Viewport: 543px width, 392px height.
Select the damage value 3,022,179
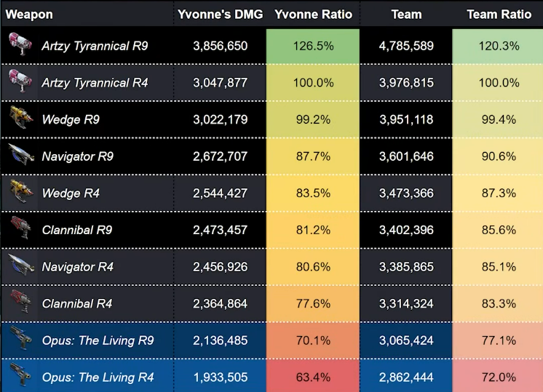221,120
